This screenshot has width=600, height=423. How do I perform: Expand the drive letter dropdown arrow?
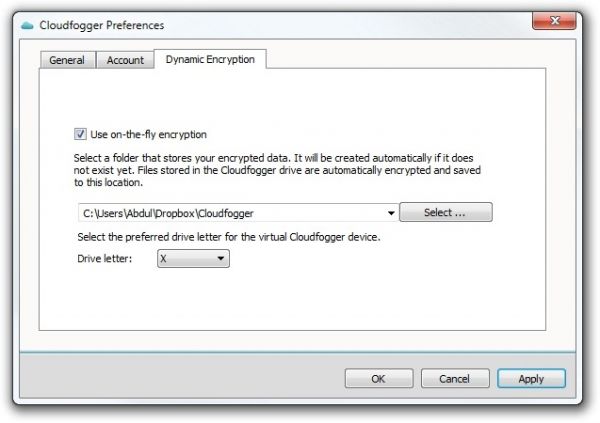(x=222, y=259)
